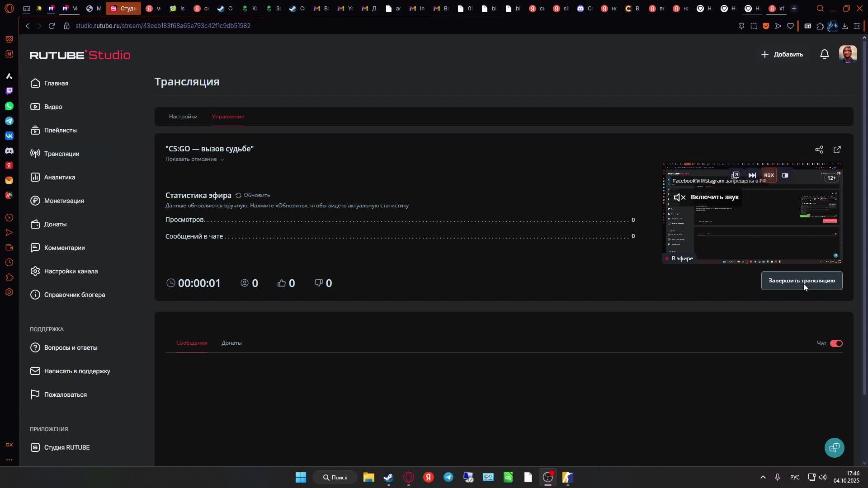Image resolution: width=868 pixels, height=488 pixels.
Task: Click the RGX button on preview
Action: pos(769,175)
